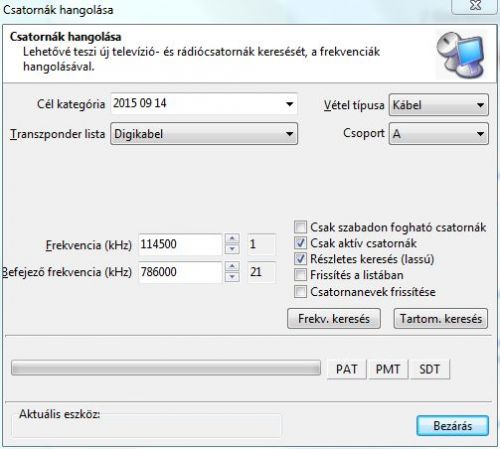
Task: Click the scan progress bar
Action: 166,368
